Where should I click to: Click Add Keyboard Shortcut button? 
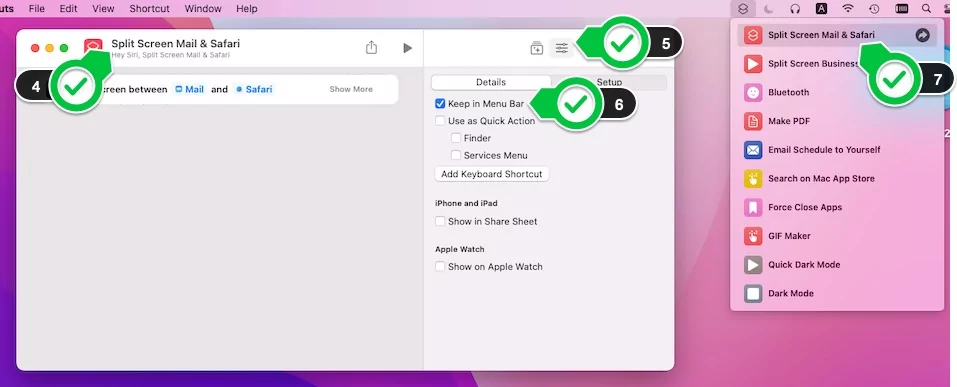[492, 174]
